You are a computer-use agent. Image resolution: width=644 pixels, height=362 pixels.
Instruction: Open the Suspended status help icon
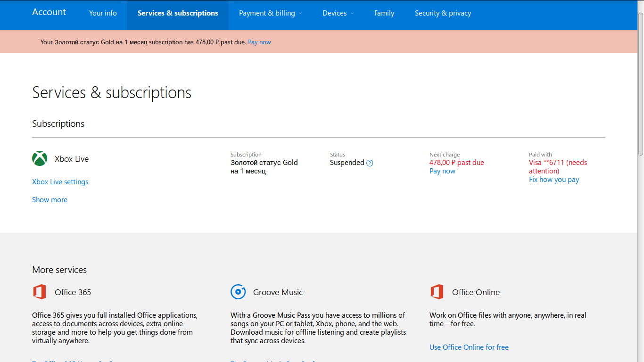pyautogui.click(x=370, y=163)
